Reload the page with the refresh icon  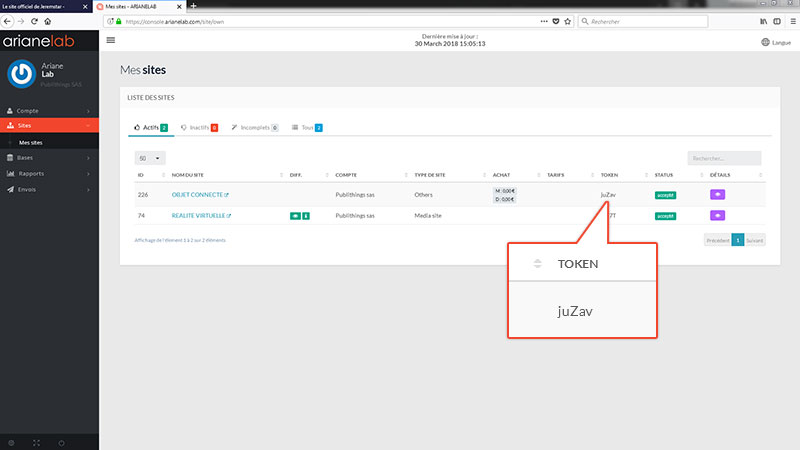click(34, 21)
